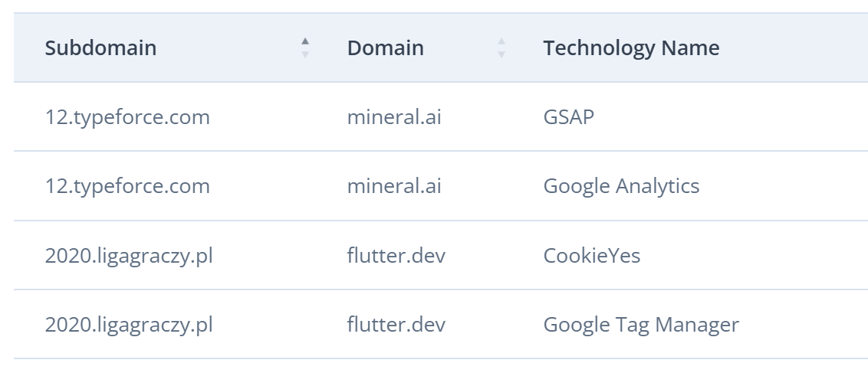
Task: Click the Google Tag Manager technology name
Action: tap(641, 325)
